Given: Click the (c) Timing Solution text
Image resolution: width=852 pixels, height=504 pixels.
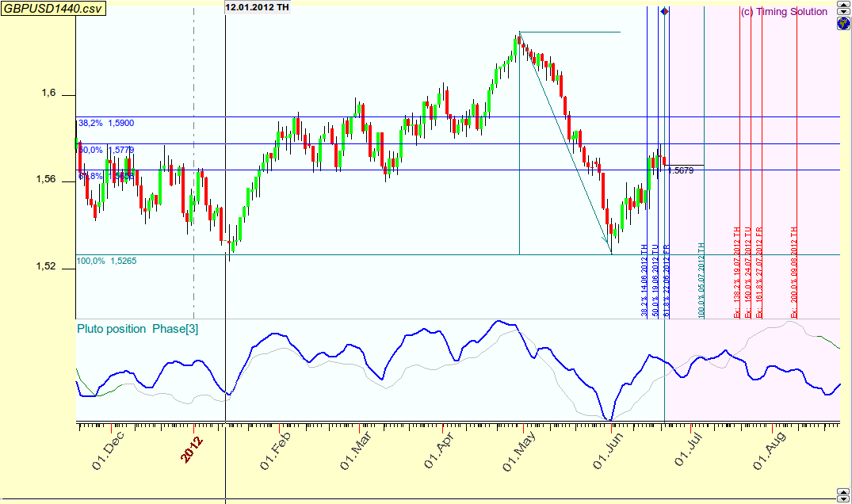Looking at the screenshot, I should 783,12.
